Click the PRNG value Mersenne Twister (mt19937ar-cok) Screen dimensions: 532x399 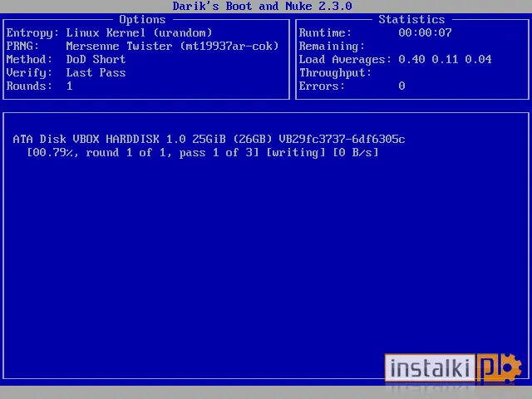[172, 47]
